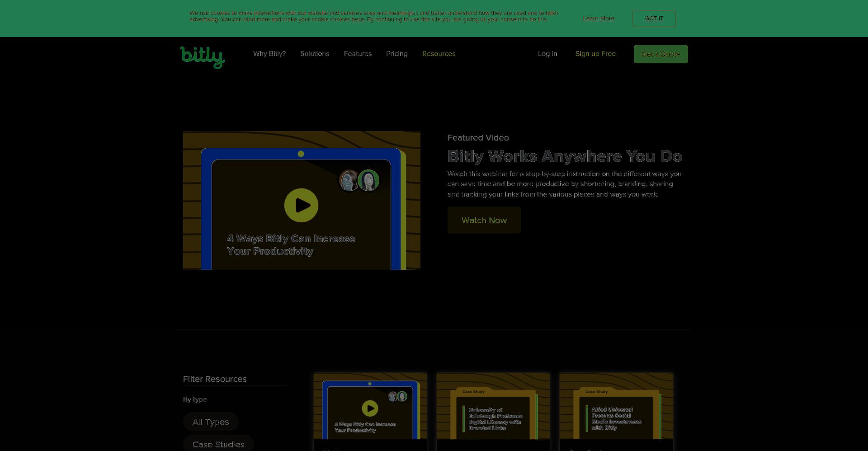Open the Why Bitly? menu
This screenshot has width=868, height=451.
tap(269, 54)
